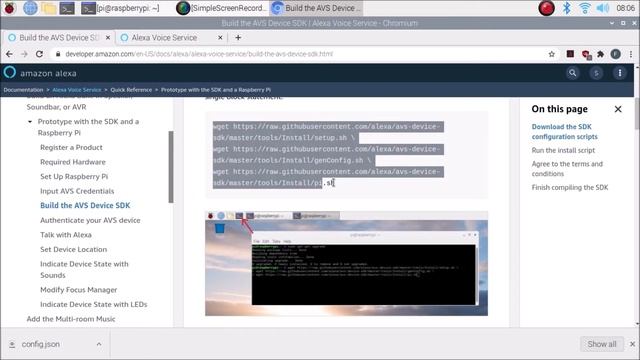Jump to Finish compiling the SDK
The width and height of the screenshot is (640, 360).
point(569,187)
